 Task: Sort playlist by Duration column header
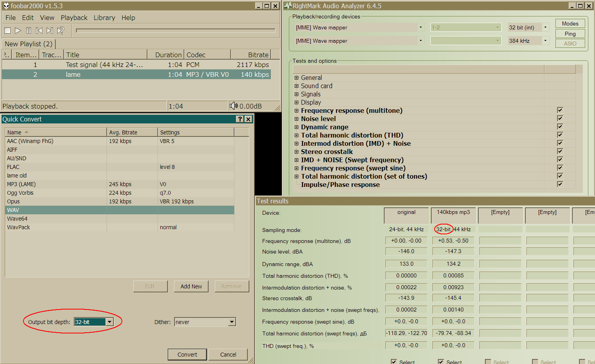click(x=165, y=55)
